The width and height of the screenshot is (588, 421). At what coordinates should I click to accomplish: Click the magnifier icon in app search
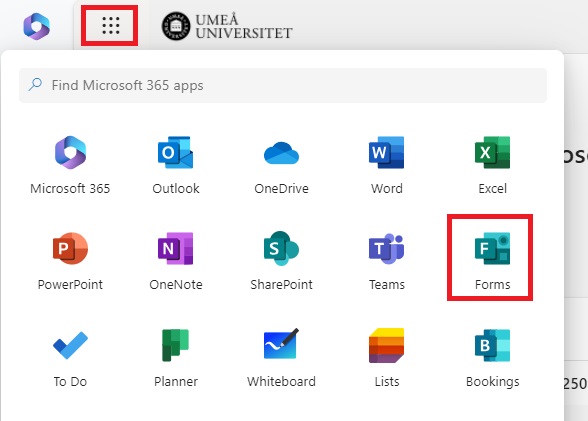coord(35,85)
